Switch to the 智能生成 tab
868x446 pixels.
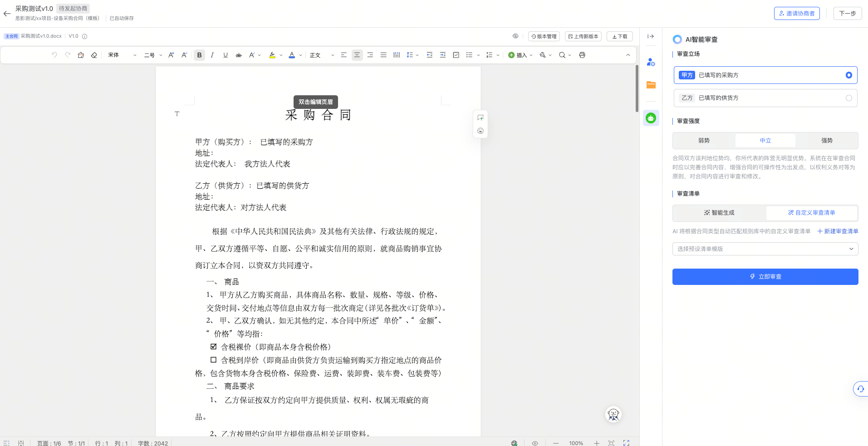[718, 212]
